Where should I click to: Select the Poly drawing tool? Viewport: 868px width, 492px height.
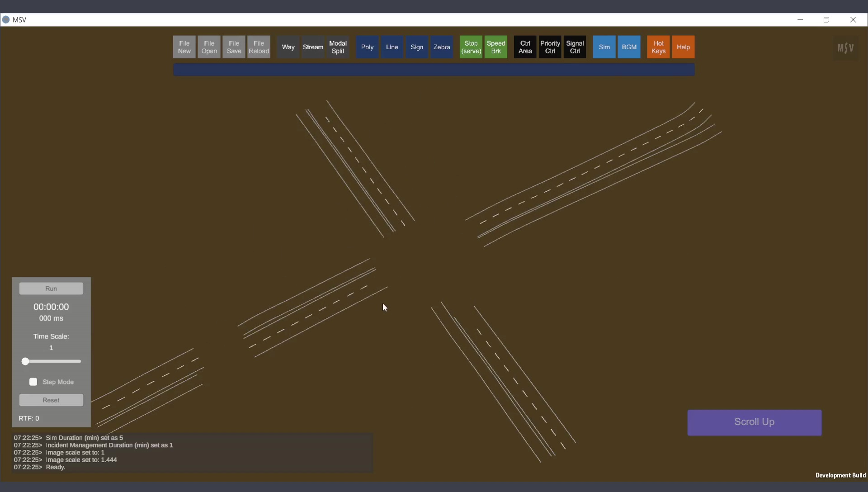pos(367,47)
